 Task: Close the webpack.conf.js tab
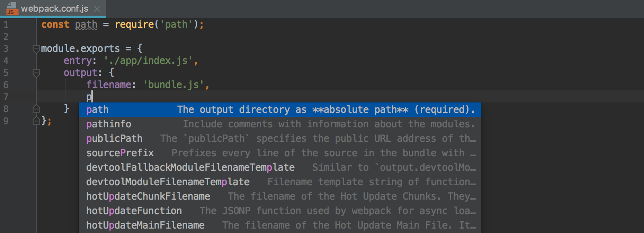(x=97, y=8)
